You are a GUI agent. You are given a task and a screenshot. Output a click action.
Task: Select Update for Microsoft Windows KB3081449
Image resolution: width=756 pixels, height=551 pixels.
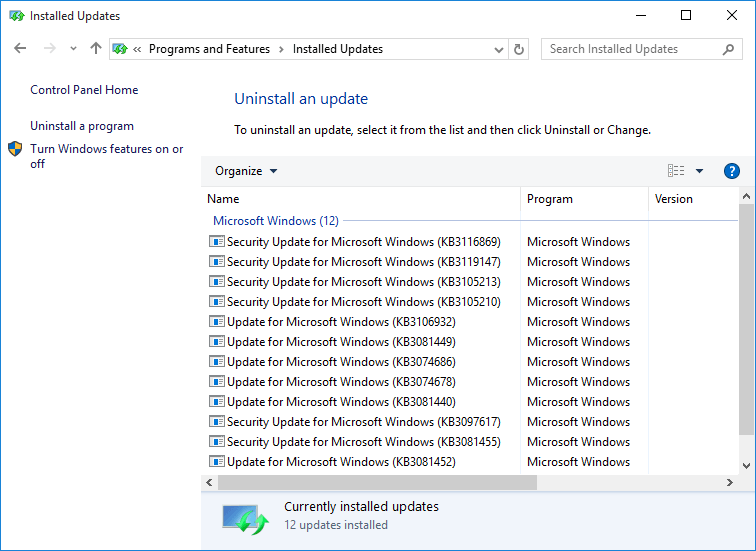point(341,342)
